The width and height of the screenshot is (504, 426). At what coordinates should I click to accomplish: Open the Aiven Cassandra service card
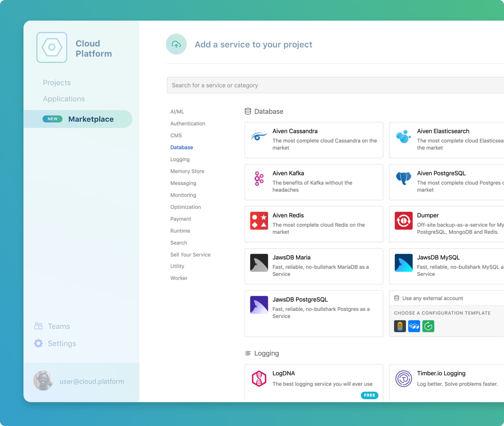(x=314, y=140)
